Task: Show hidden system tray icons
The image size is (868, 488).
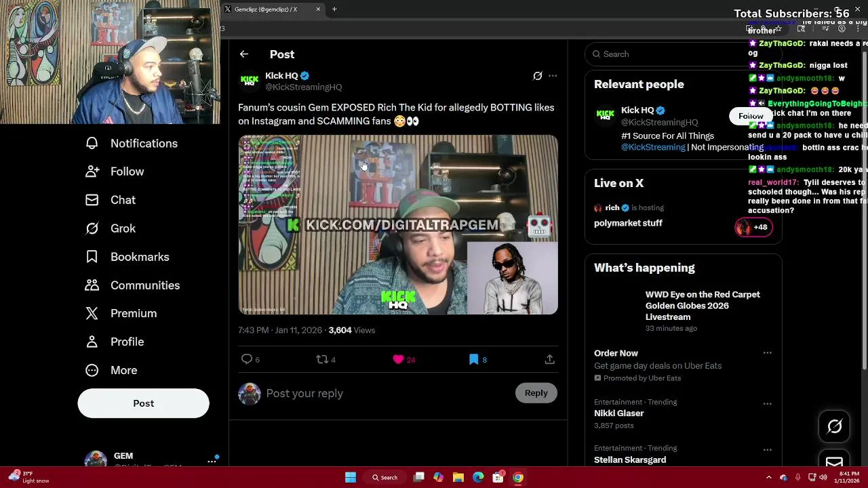Action: pyautogui.click(x=768, y=478)
